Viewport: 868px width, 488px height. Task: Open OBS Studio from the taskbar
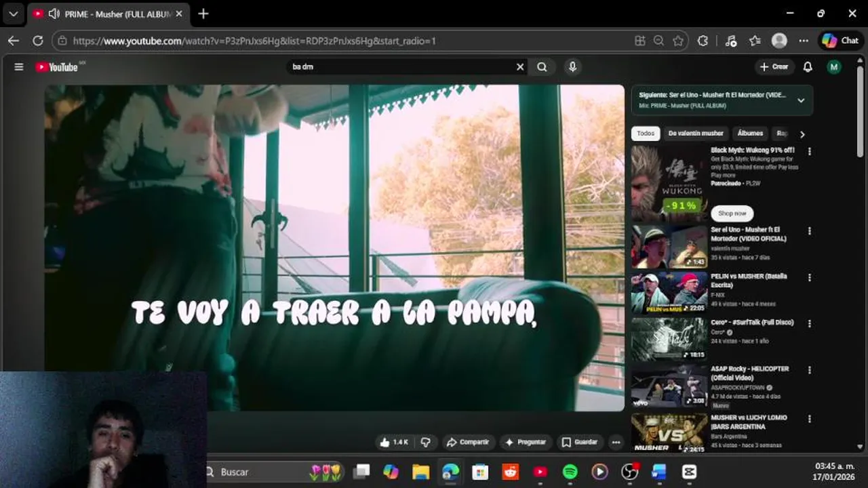pyautogui.click(x=630, y=472)
